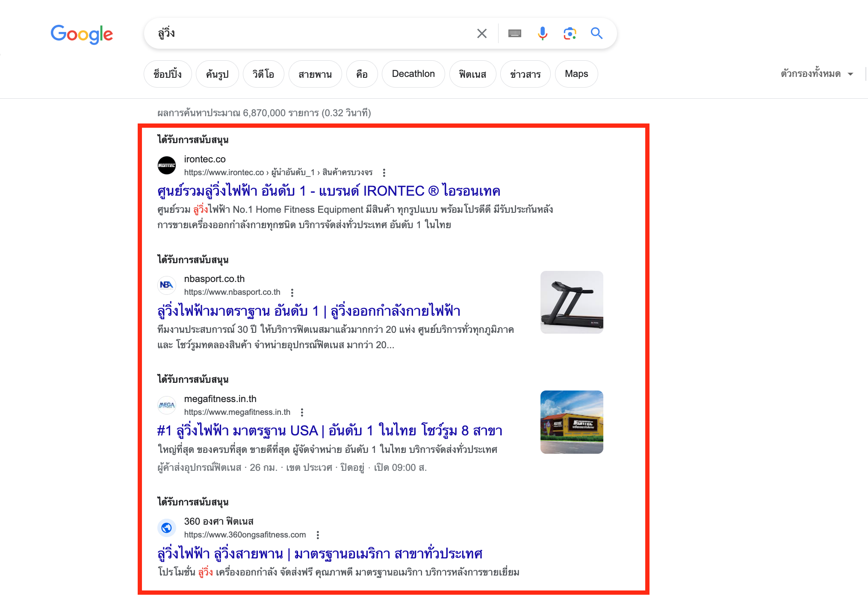Click the search result count text

tap(264, 113)
